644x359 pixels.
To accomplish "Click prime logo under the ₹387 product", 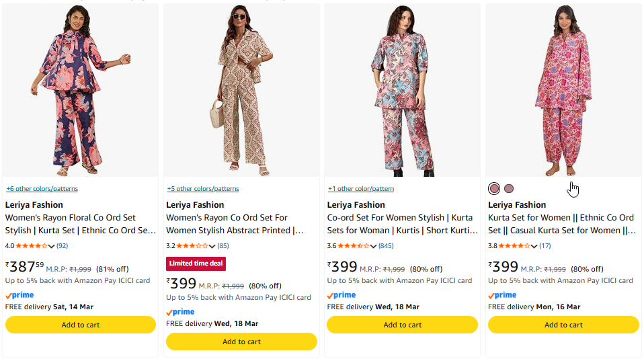I will pos(19,295).
